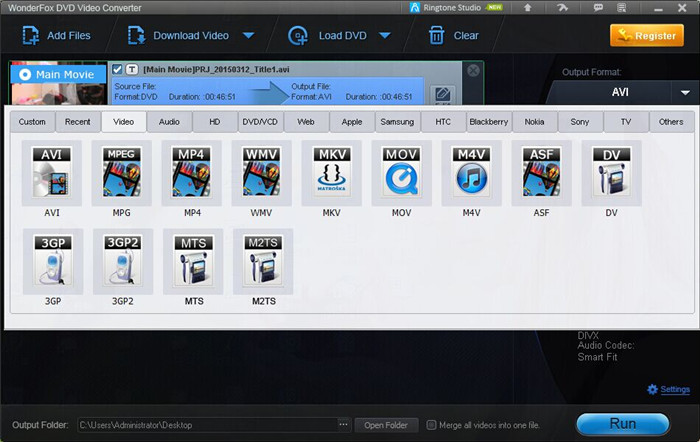Switch to the HTC tab
Image resolution: width=700 pixels, height=442 pixels.
[x=443, y=122]
